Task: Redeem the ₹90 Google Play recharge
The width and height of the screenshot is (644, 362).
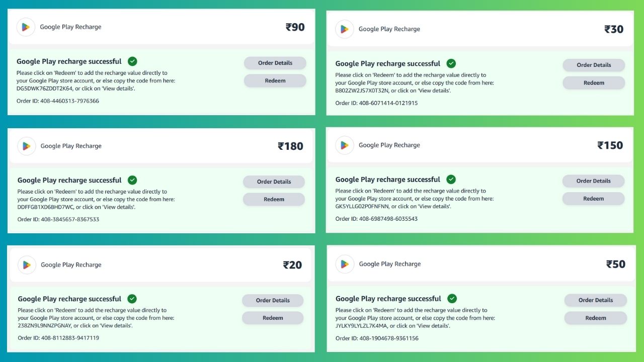Action: [x=275, y=80]
